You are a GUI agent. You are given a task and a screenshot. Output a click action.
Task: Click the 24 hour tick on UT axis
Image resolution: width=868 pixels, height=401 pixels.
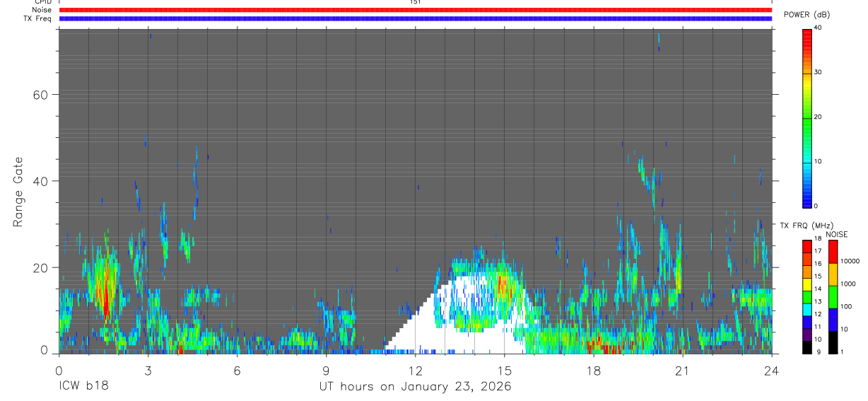pos(772,370)
